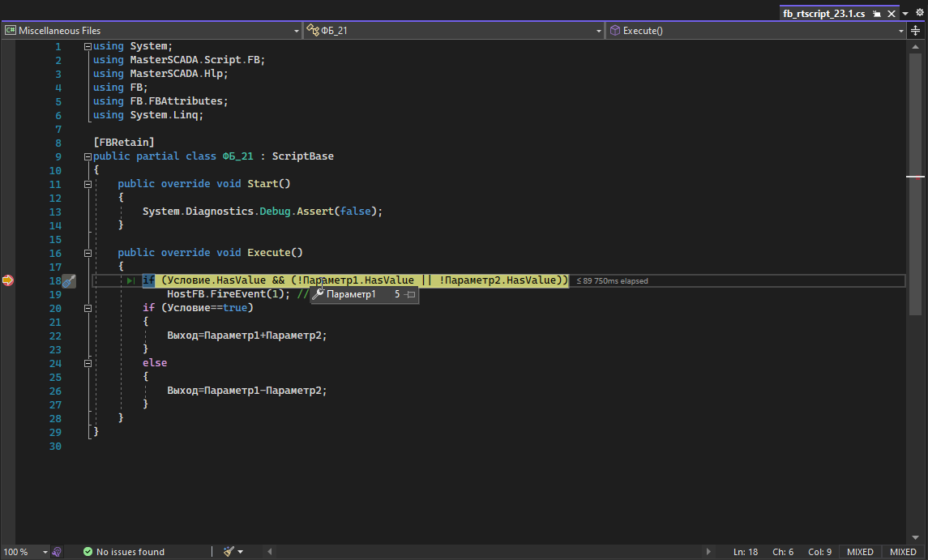This screenshot has height=560, width=928.
Task: Click the horizontal scrollbar right arrow
Action: pos(708,552)
